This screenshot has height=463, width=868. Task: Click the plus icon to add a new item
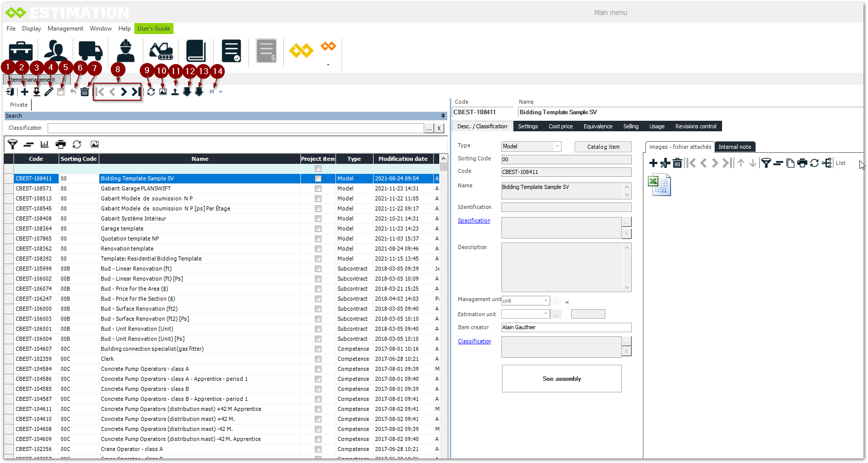[25, 92]
